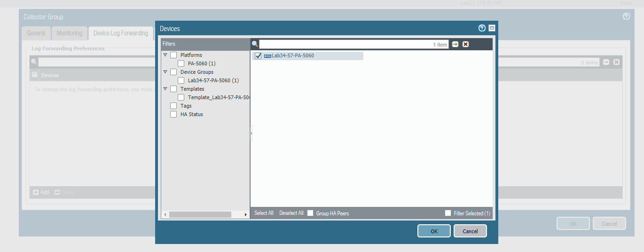
Task: Collapse Filters panel with splitter handle
Action: (x=251, y=133)
